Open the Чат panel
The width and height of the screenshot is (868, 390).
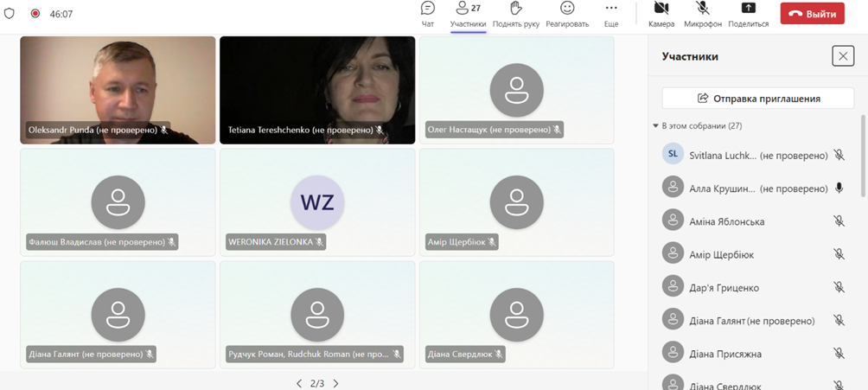click(x=427, y=15)
